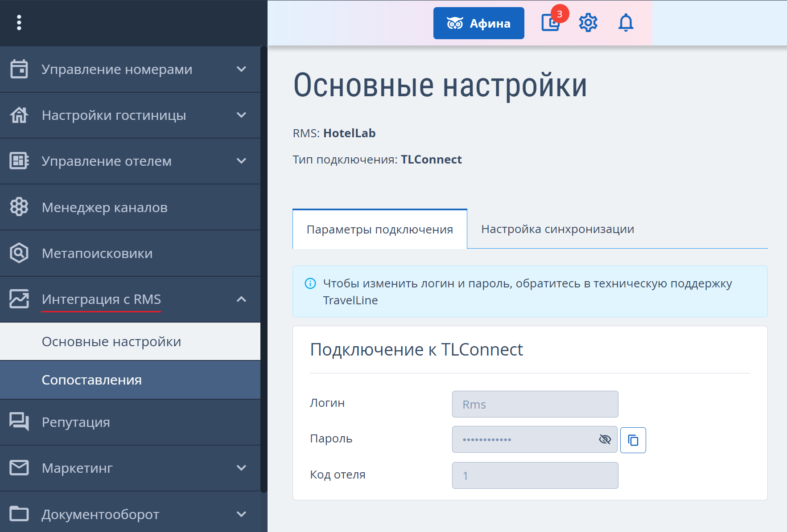Switch to the Настройка синхронизации tab
Viewport: 787px width, 532px height.
click(557, 229)
